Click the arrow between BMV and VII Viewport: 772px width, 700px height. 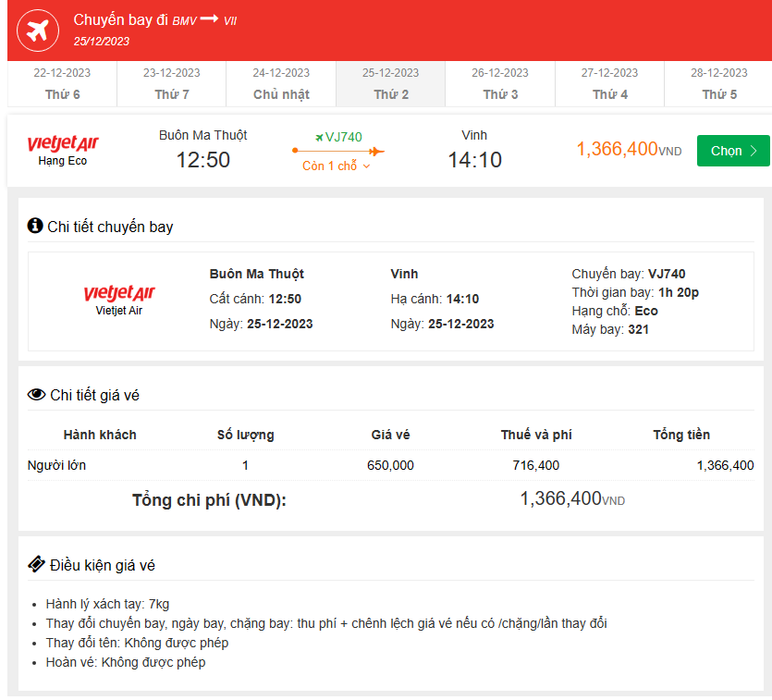point(209,19)
